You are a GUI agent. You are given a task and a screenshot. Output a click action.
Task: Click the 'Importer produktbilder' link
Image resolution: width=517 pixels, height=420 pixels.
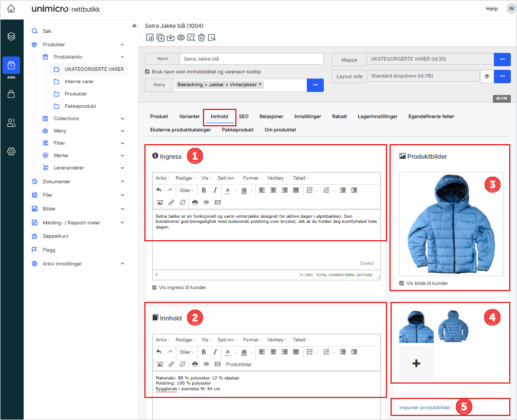424,408
